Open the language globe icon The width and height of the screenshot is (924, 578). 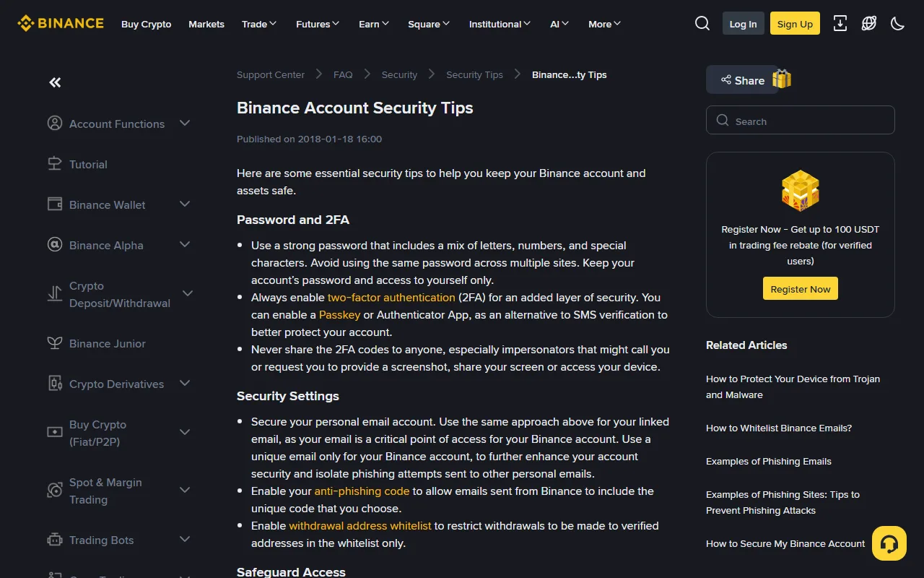click(x=869, y=23)
